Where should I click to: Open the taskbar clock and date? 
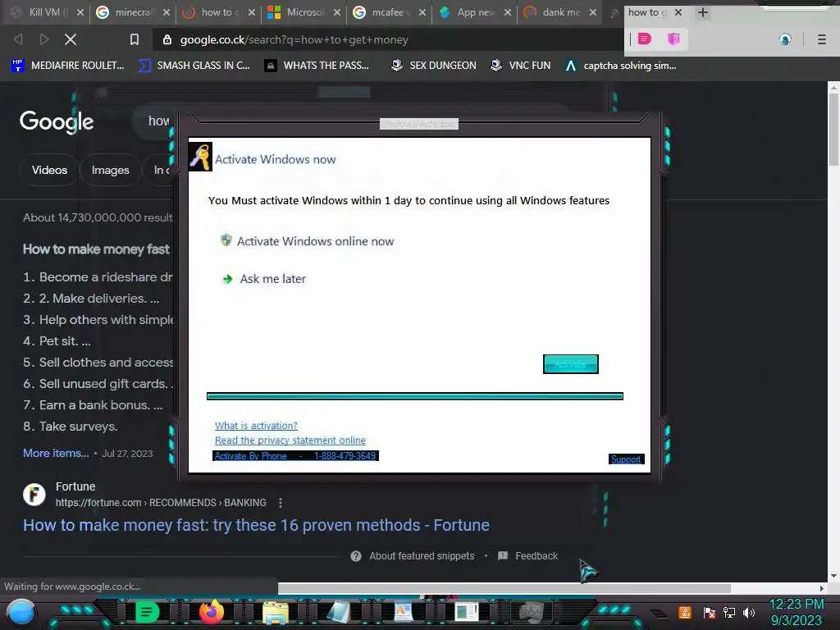(x=796, y=612)
